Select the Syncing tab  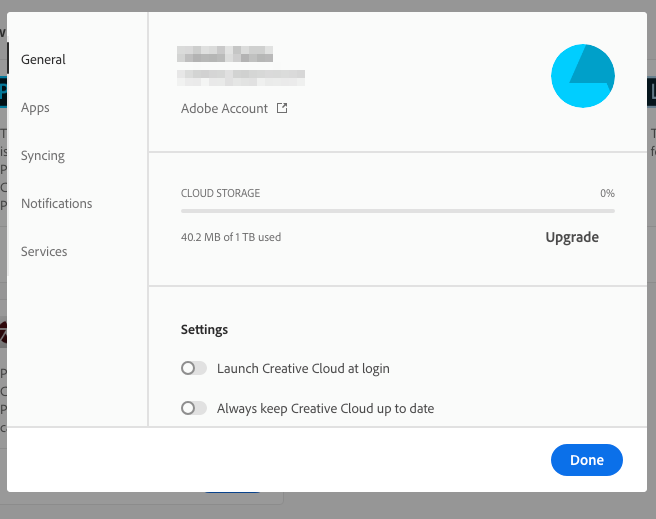(43, 155)
